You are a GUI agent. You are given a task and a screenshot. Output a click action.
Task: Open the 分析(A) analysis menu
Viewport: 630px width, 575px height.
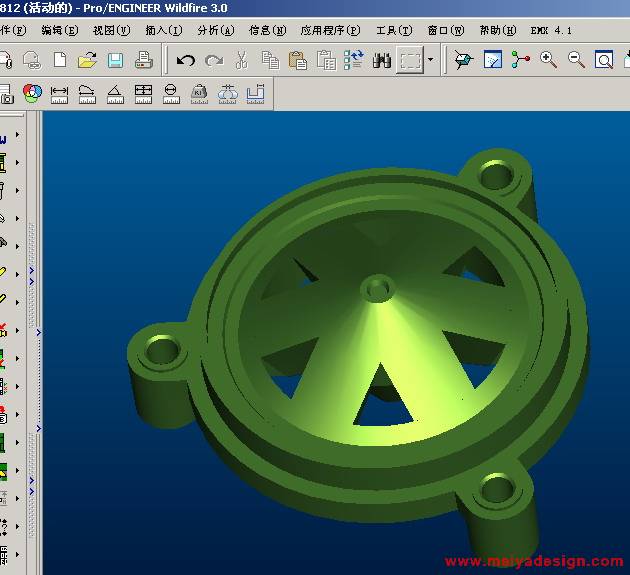coord(215,30)
